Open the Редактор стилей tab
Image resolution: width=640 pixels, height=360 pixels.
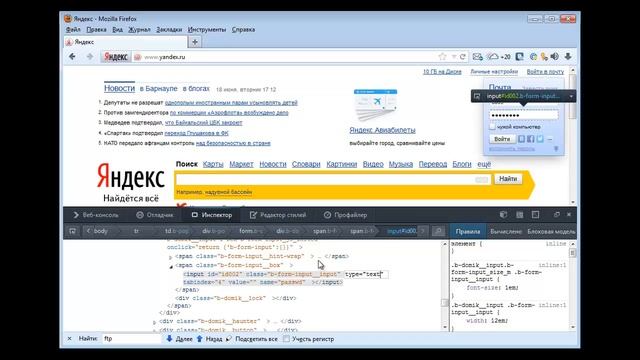pos(278,215)
